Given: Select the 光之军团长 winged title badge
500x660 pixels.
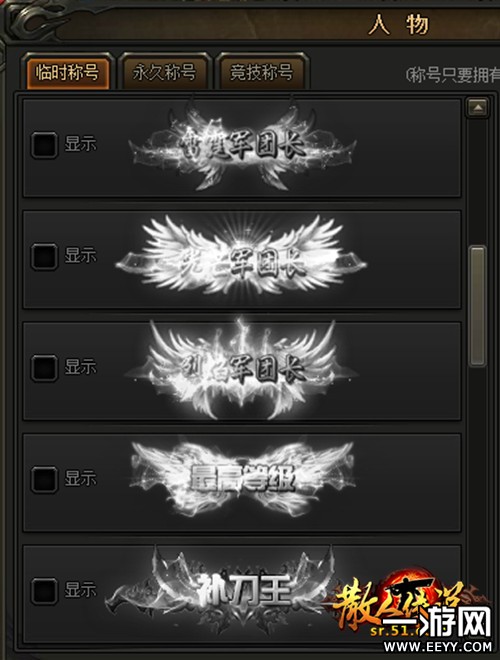Looking at the screenshot, I should 242,258.
